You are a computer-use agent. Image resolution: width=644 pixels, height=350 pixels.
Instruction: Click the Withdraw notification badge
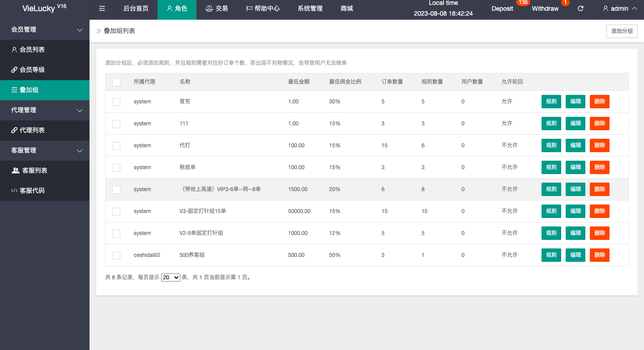pos(565,3)
